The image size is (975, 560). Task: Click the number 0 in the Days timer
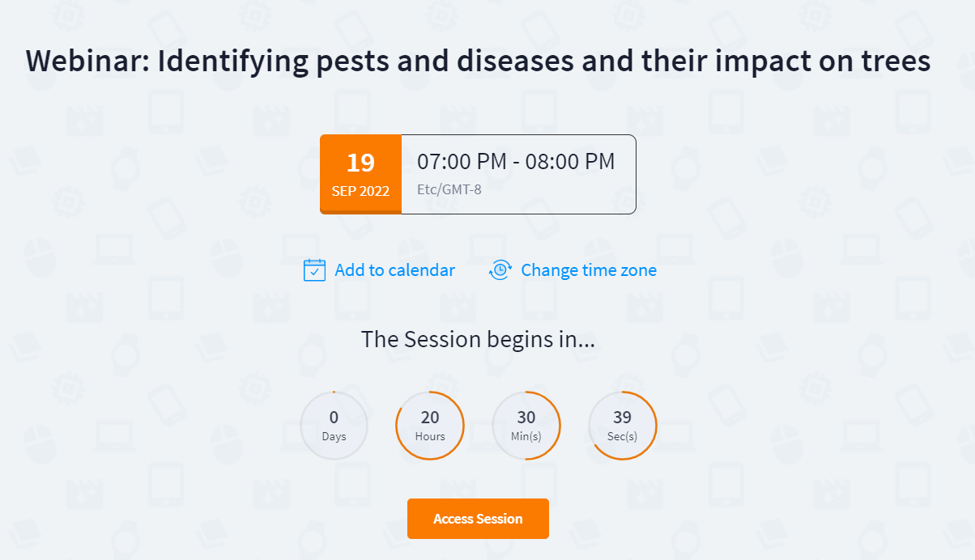334,418
